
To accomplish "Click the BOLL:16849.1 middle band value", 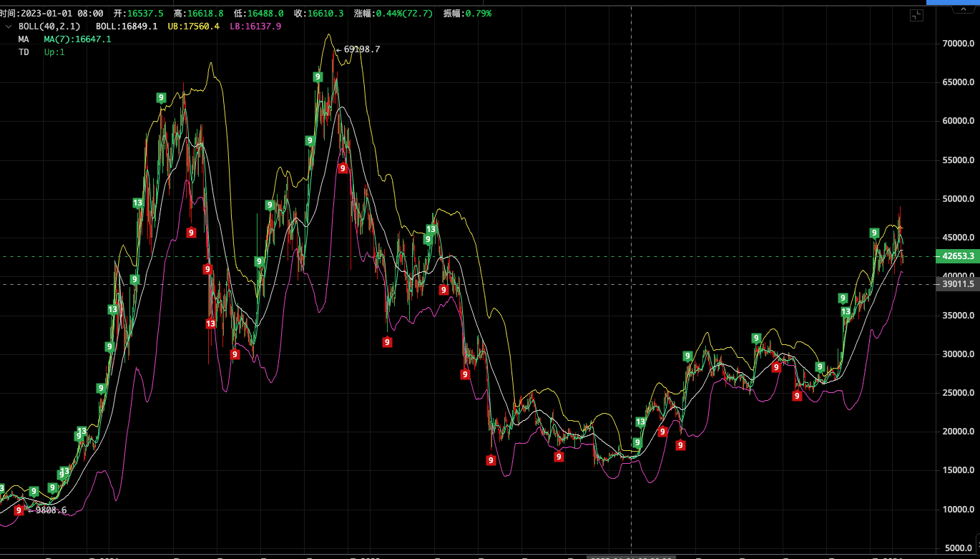I will 127,26.
